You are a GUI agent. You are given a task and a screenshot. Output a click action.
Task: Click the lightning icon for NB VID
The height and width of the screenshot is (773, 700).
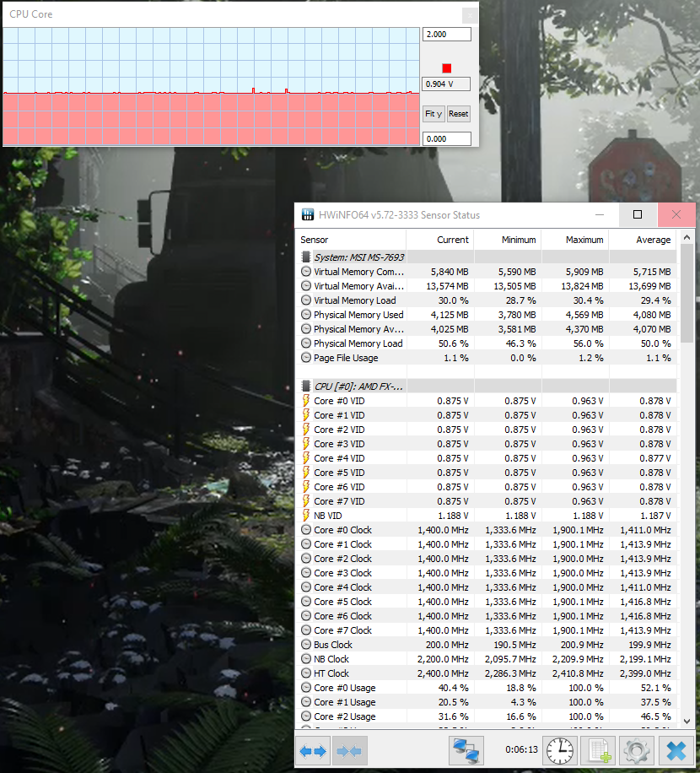click(306, 515)
